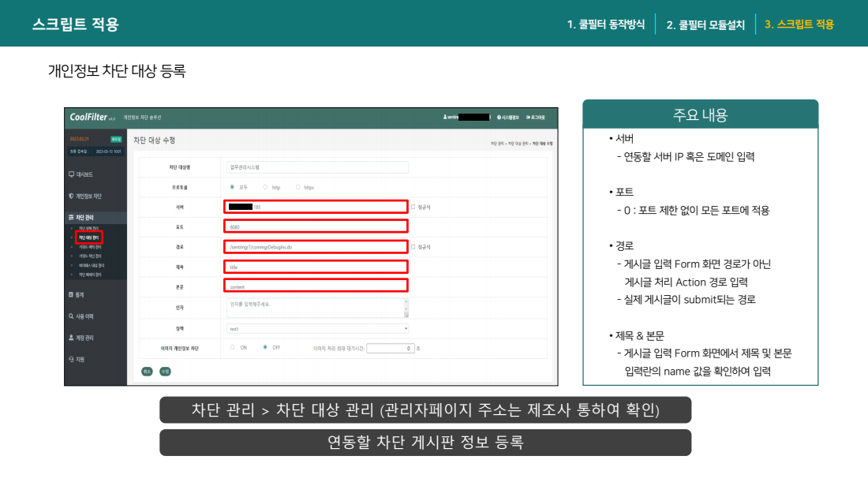The image size is (868, 486).
Task: Open the 대시보드 monitor icon in sidebar
Action: [x=72, y=174]
